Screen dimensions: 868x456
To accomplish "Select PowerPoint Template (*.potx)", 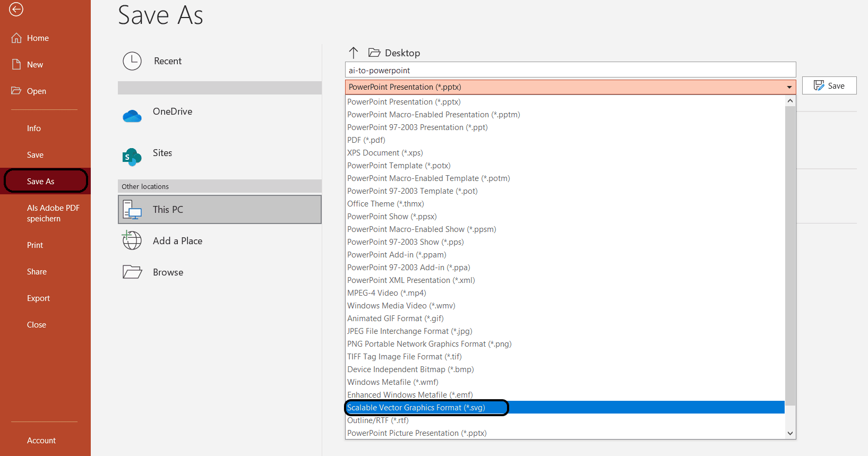I will [565, 166].
